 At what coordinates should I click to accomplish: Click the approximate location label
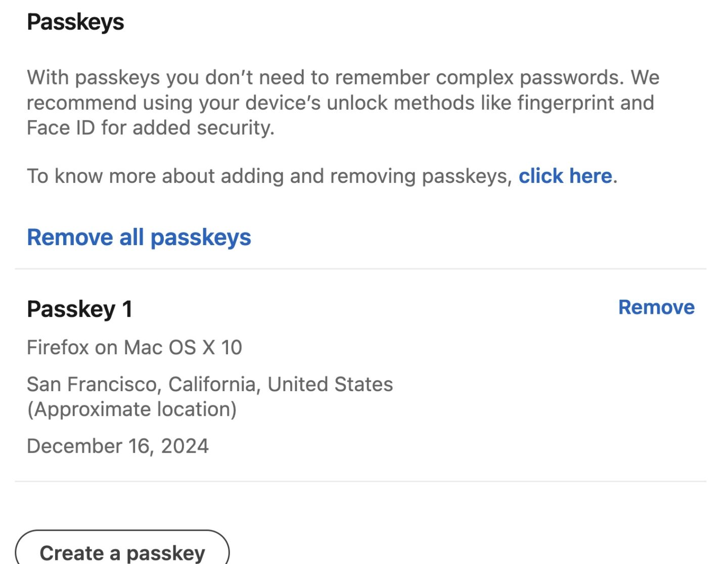coord(132,409)
